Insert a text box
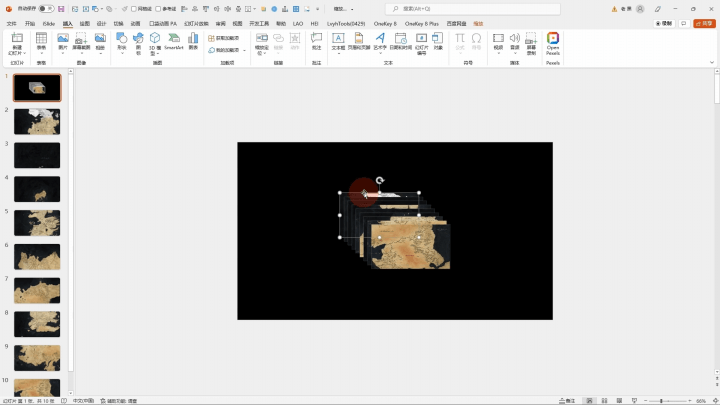The width and height of the screenshot is (720, 405). (338, 42)
